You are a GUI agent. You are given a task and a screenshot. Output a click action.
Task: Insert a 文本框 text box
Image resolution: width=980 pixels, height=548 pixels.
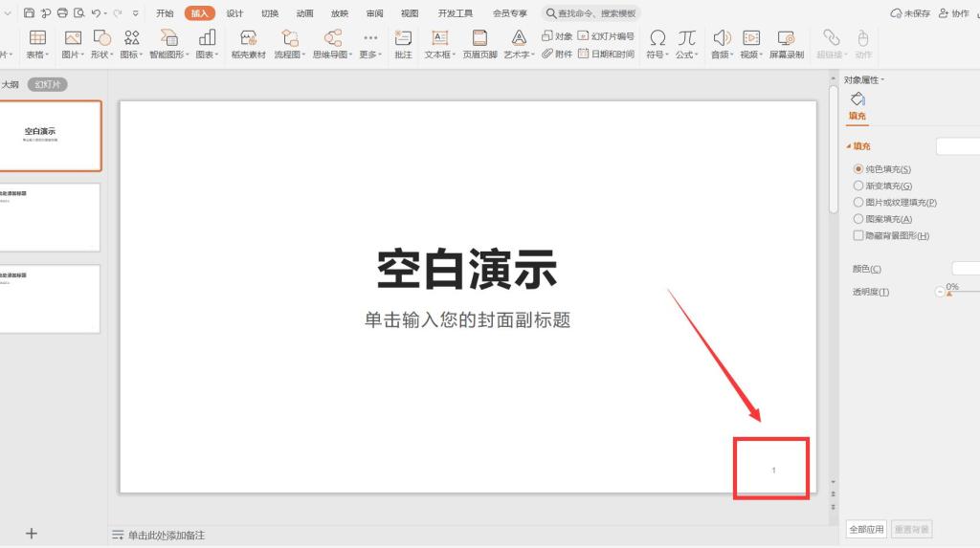click(x=440, y=38)
